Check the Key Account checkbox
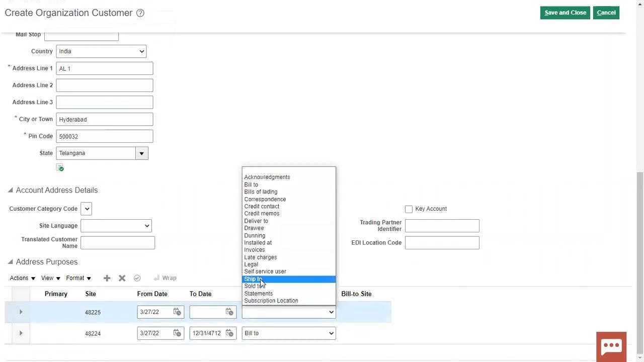Screen dimensions: 644x362 tap(409, 209)
